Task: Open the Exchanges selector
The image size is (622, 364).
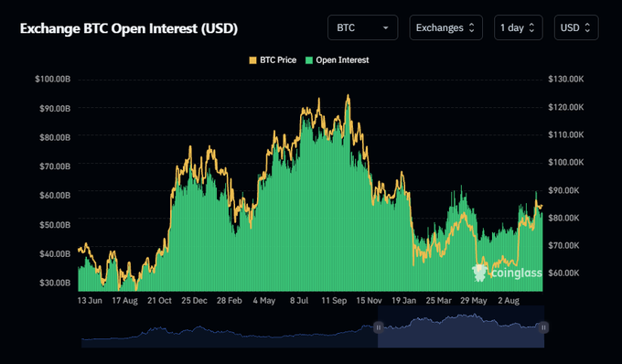Action: 445,27
